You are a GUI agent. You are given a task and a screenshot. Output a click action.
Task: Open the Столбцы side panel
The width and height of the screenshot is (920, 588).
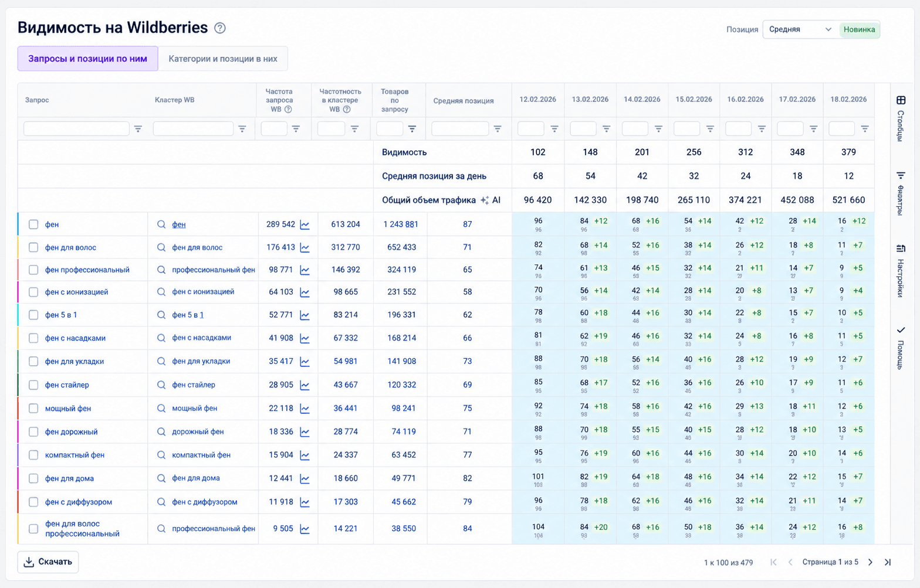pyautogui.click(x=901, y=119)
